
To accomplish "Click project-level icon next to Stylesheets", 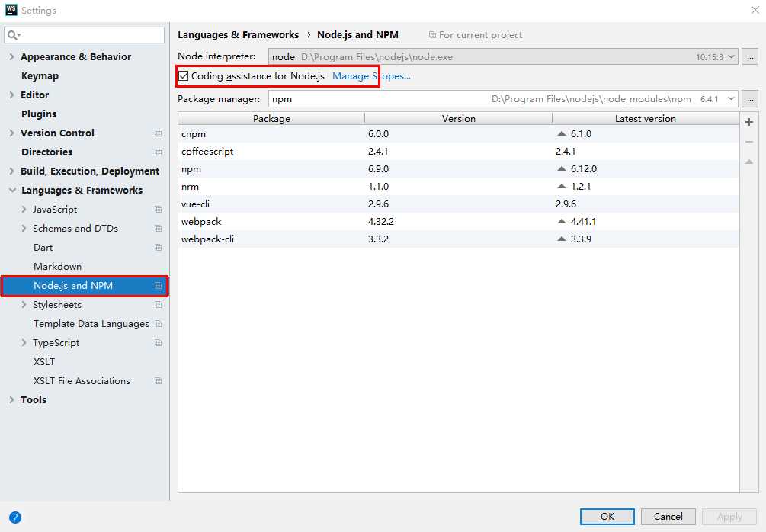I will (x=158, y=304).
